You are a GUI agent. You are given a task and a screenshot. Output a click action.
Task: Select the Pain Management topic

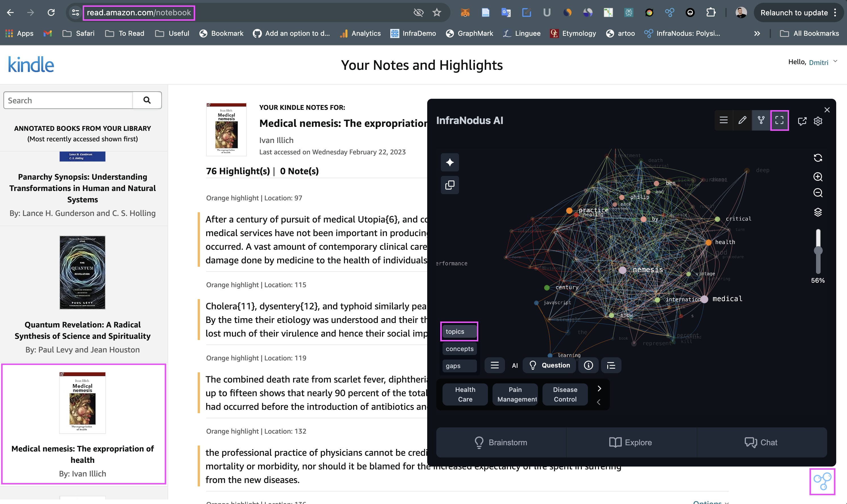515,394
